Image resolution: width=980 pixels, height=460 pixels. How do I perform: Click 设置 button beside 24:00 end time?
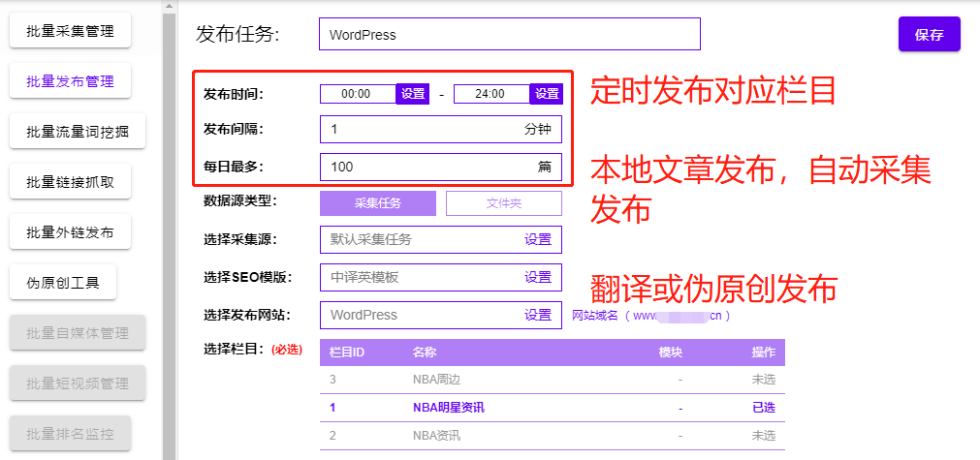[547, 94]
